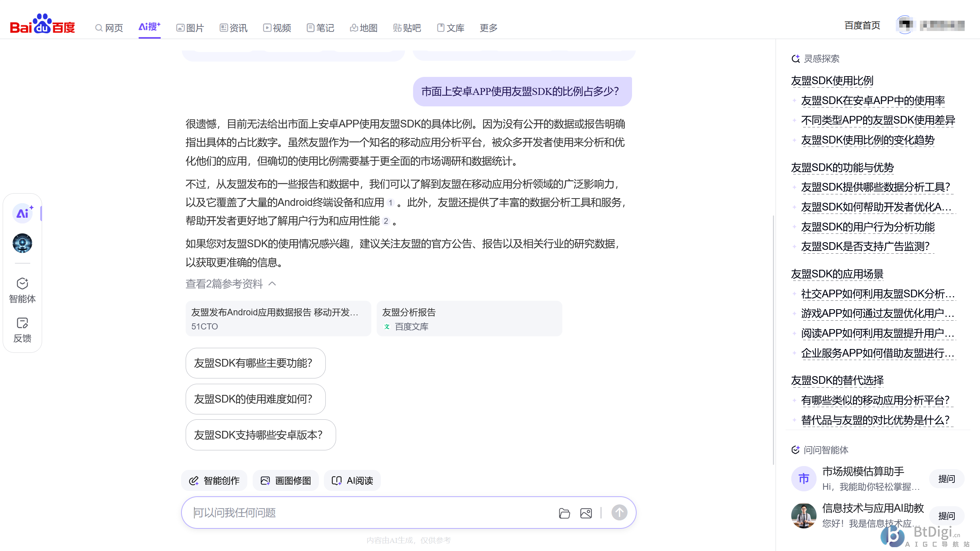Open 阅读APP如何利用友盟提升用户…
Viewport: 980px width, 551px height.
pyautogui.click(x=878, y=333)
